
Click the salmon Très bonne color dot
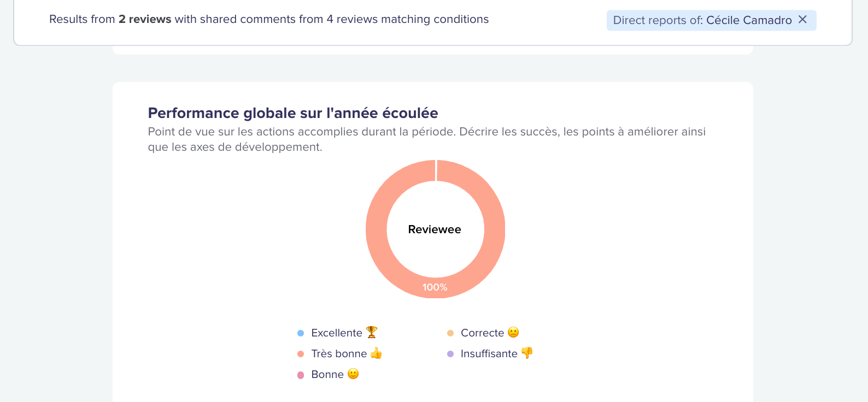pyautogui.click(x=301, y=354)
